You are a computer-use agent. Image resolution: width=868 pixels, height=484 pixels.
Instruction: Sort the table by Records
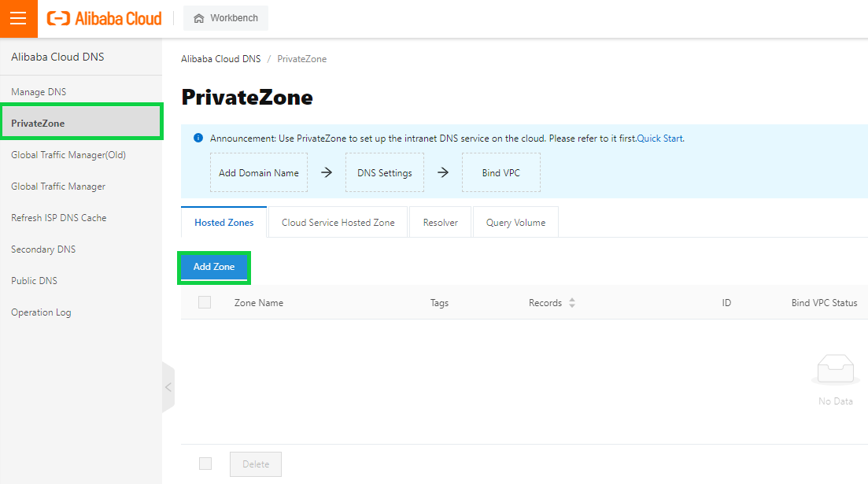click(x=572, y=303)
